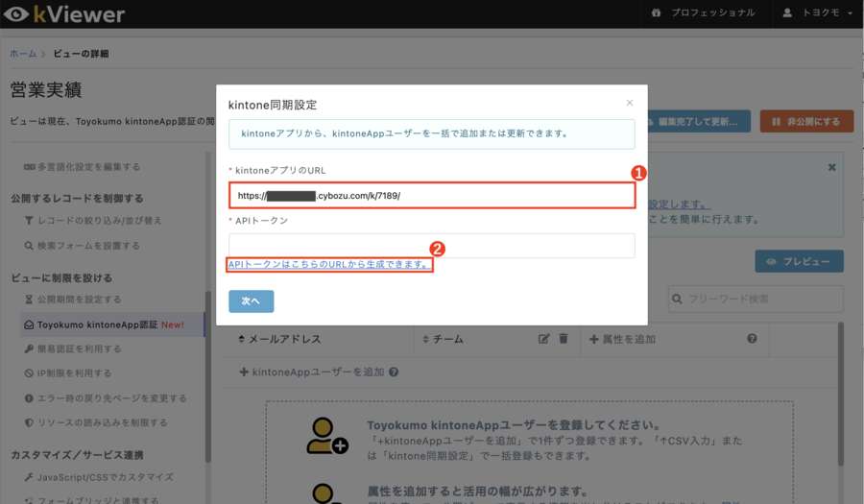Close the kintone同期設定 dialog
Viewport: 864px width, 504px height.
[629, 103]
